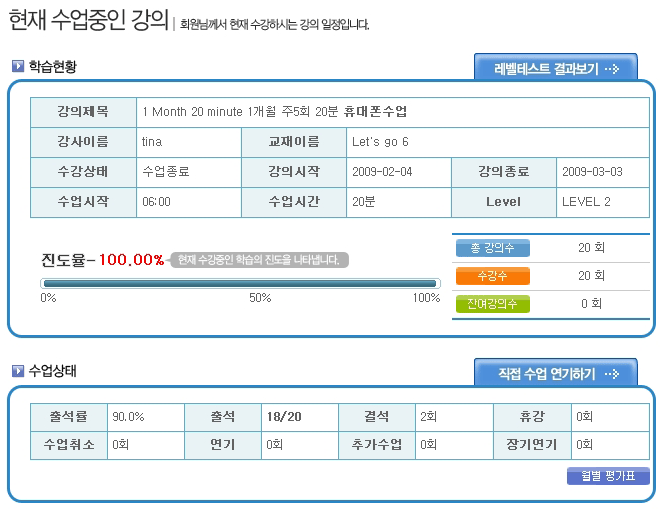Screen dimensions: 662x516
Task: Click the arrow icon beside 수업상태
Action: coord(18,372)
